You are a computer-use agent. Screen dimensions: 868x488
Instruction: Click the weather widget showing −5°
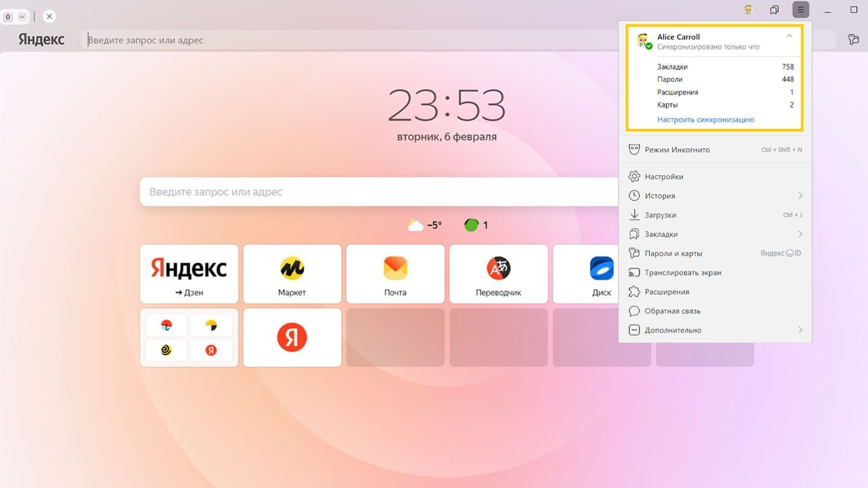[424, 225]
